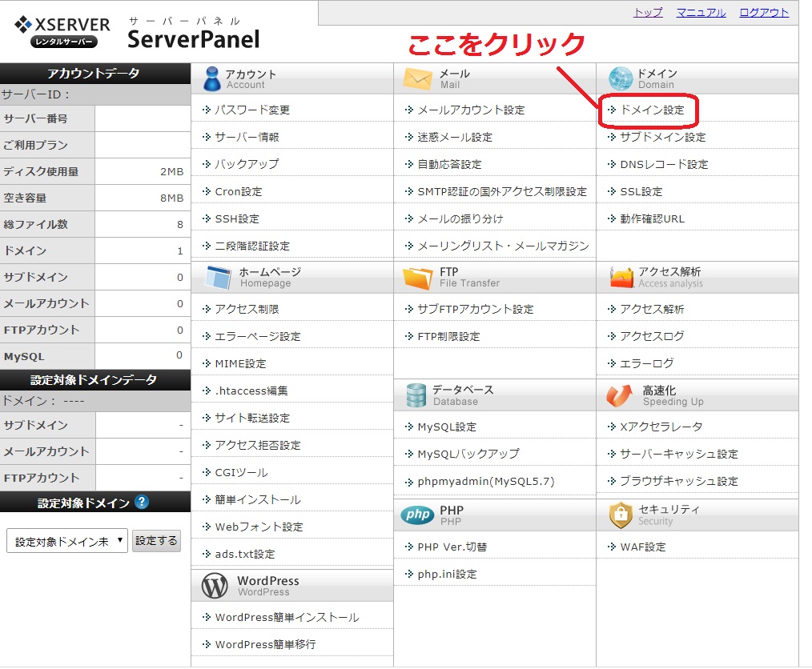Click the Database cylinder icon
The width and height of the screenshot is (812, 669).
[x=416, y=395]
